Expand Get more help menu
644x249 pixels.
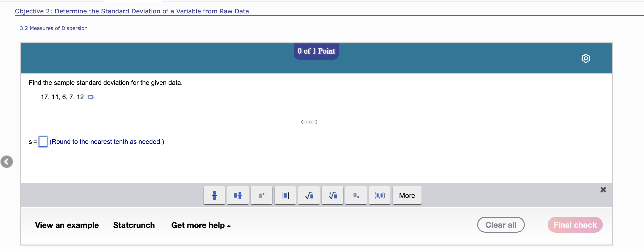point(201,225)
